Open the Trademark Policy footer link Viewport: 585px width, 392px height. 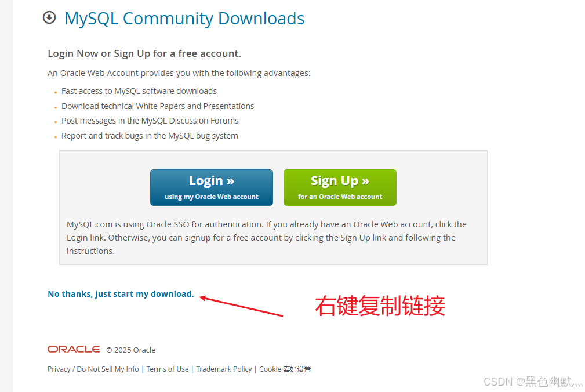click(x=224, y=369)
